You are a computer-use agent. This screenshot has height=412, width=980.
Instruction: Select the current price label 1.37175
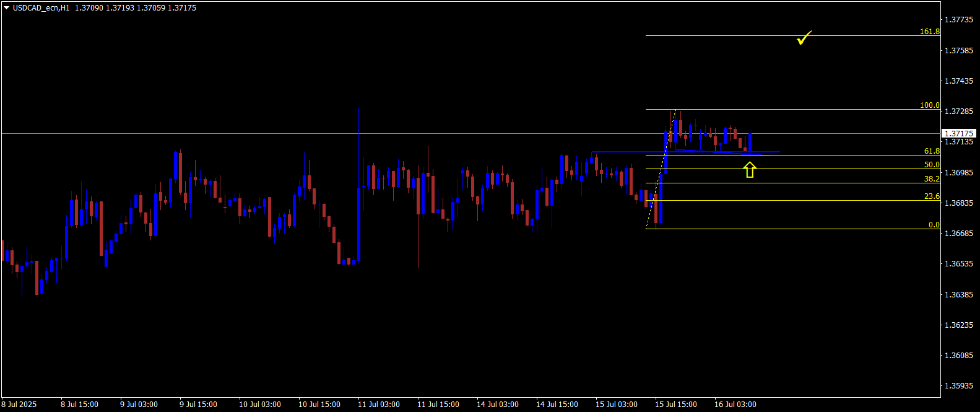959,133
